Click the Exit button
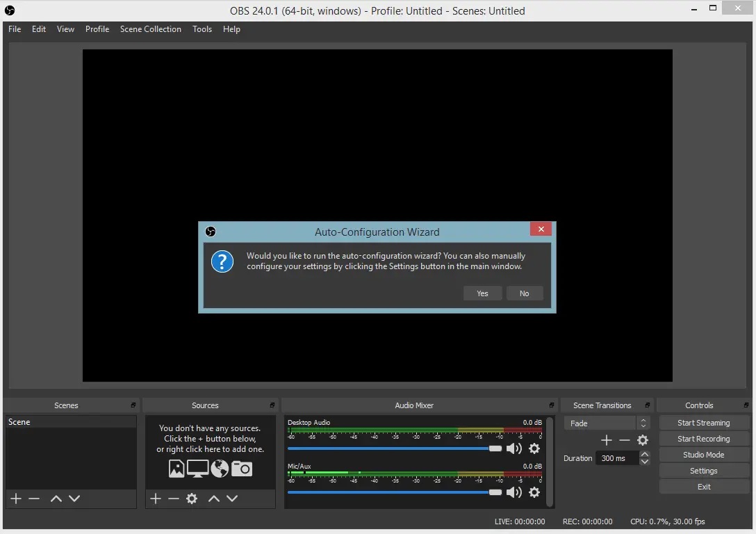The image size is (756, 534). [x=703, y=487]
